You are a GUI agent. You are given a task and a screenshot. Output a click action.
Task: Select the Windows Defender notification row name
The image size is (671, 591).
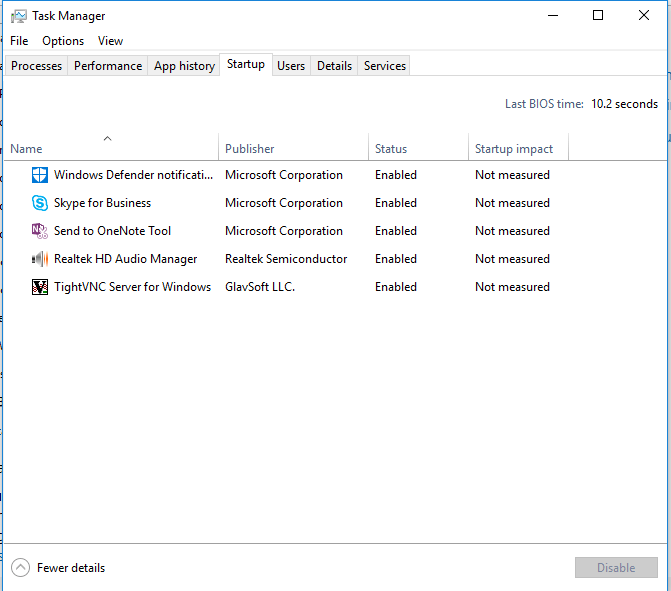pyautogui.click(x=133, y=175)
